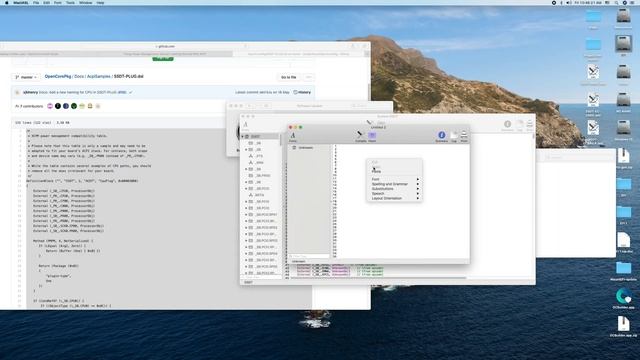Click the horizontal scrollbar in DSDT code view

point(378,278)
